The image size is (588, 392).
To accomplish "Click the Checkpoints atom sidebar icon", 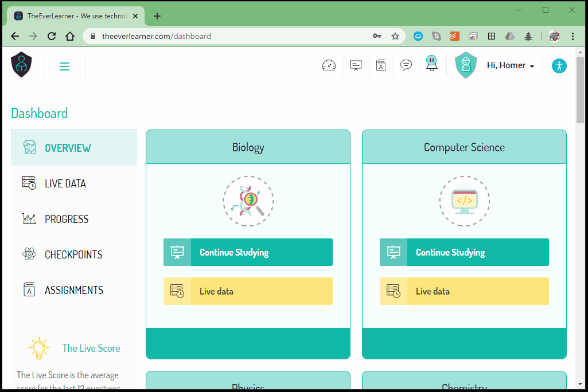I will [x=29, y=254].
